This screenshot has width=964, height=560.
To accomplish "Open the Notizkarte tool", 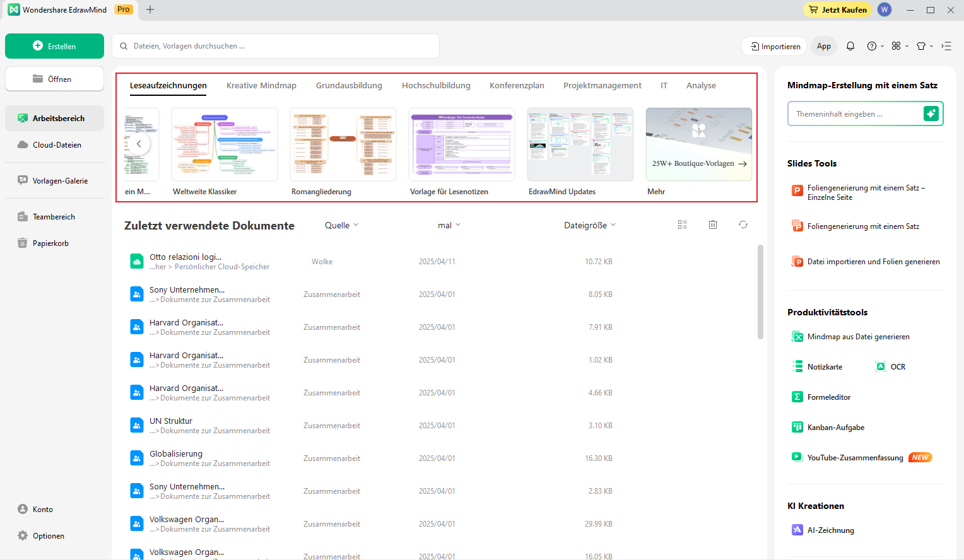I will tap(817, 367).
